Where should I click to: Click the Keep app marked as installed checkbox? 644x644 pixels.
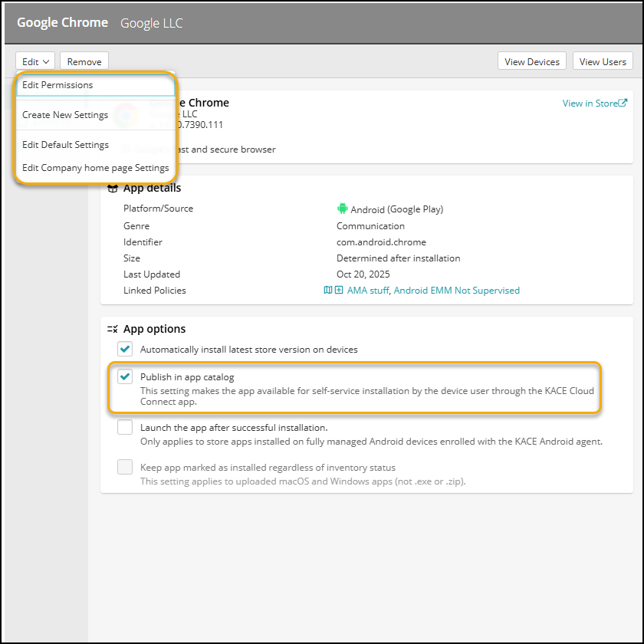coord(125,468)
